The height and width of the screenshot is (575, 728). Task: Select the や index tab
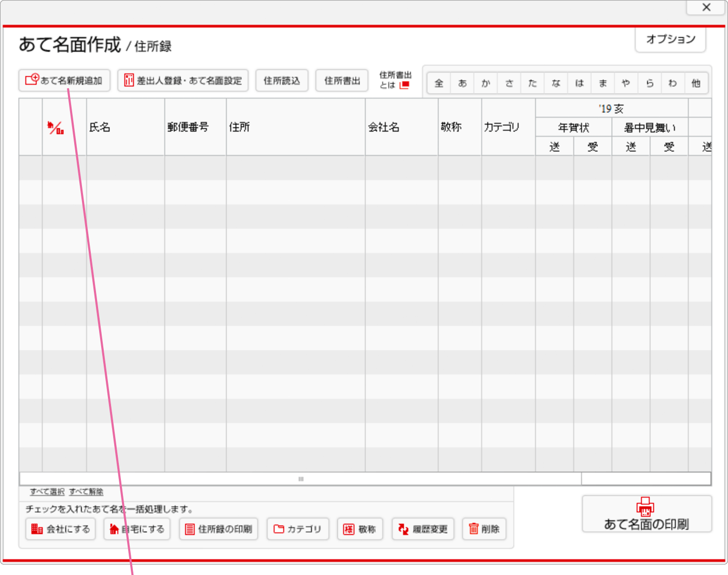point(626,83)
